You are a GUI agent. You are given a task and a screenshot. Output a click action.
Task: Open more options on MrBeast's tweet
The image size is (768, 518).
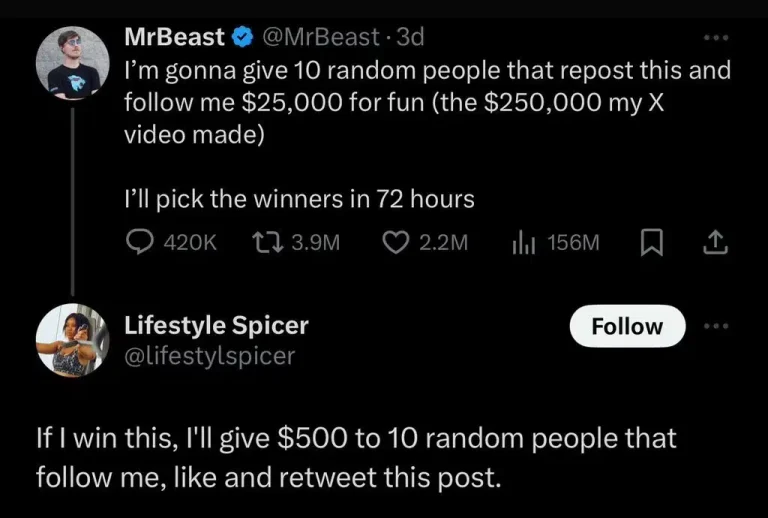click(716, 38)
